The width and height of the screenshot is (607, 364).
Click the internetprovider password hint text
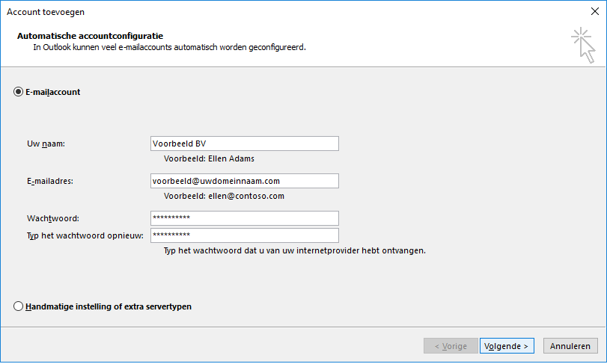coord(295,251)
